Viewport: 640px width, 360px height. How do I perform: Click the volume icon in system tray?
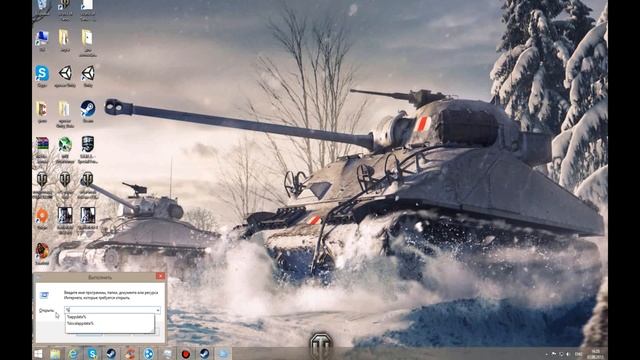(568, 354)
